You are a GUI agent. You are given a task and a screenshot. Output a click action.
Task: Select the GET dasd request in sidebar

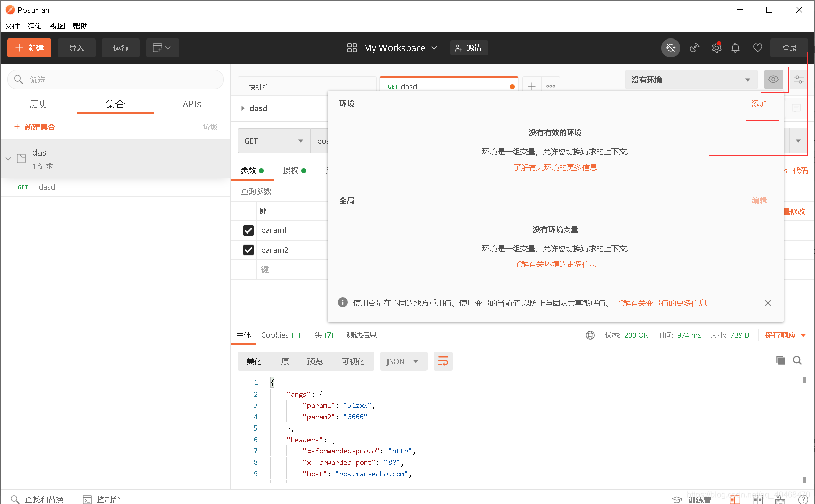(115, 187)
